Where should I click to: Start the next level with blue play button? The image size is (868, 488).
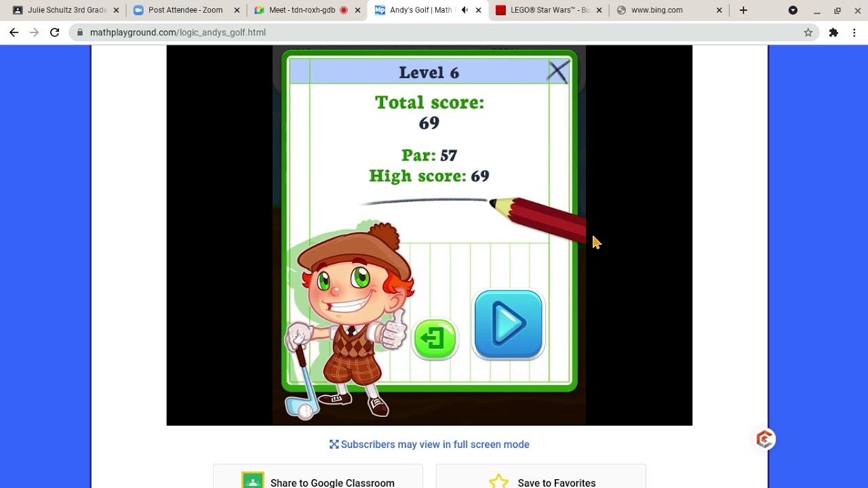[509, 325]
